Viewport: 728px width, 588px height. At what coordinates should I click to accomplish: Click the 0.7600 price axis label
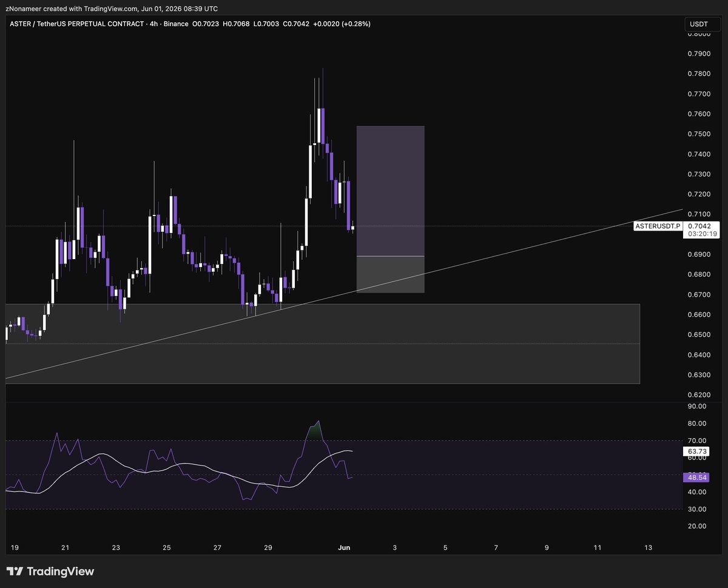click(x=699, y=114)
